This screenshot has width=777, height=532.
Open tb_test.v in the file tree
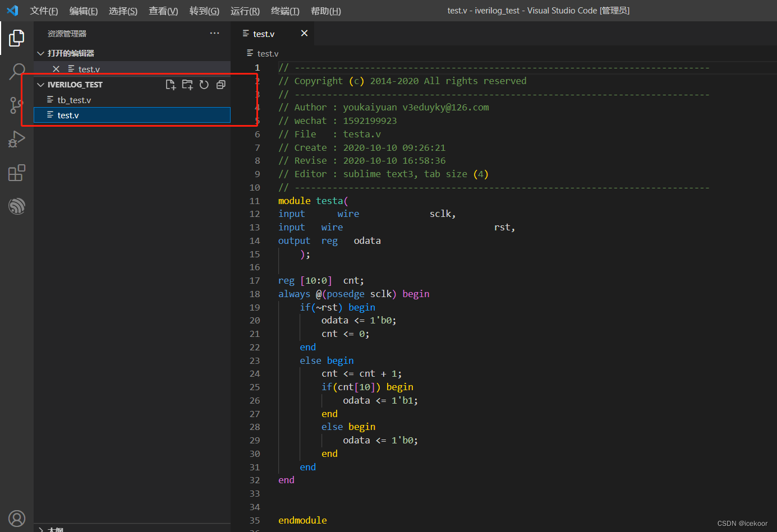132,100
